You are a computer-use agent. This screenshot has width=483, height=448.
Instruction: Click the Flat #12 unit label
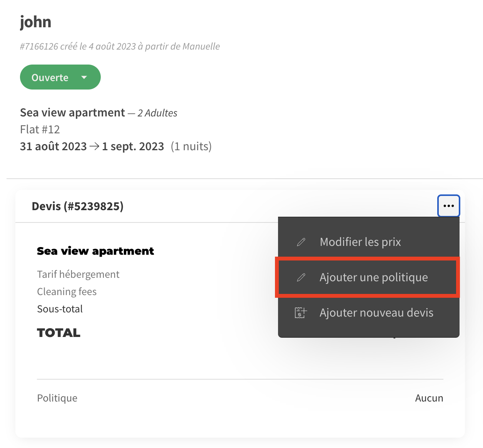click(40, 129)
